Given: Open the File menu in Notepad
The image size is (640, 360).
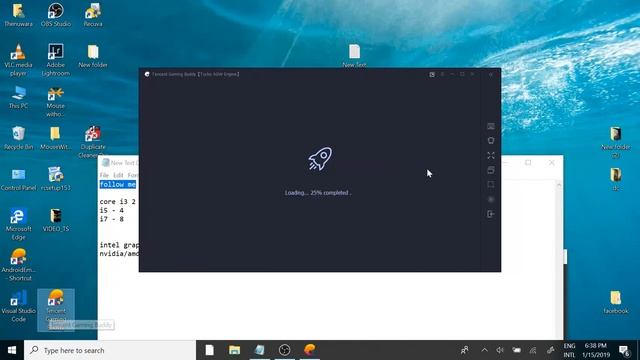Looking at the screenshot, I should pos(104,175).
